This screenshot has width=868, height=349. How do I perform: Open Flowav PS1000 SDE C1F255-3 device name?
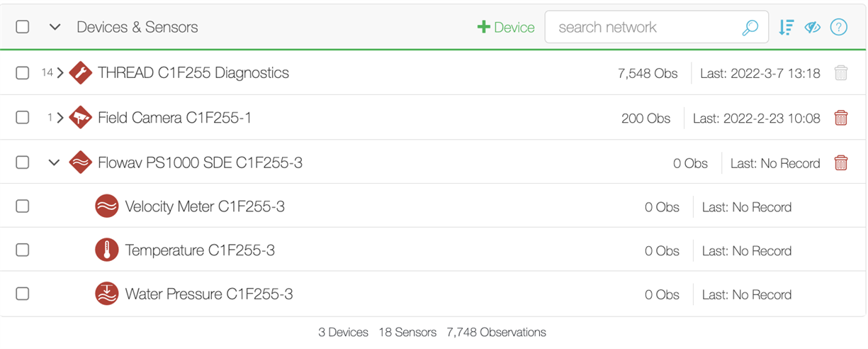(200, 162)
